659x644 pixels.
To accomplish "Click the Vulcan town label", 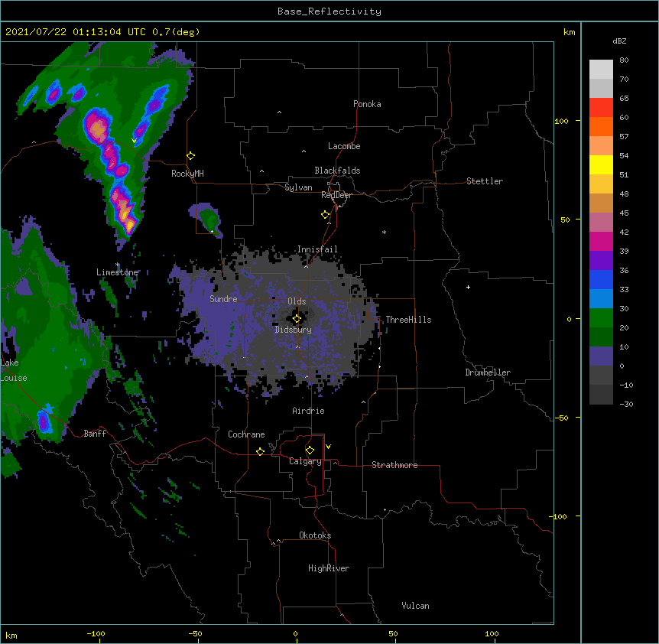I will click(415, 606).
